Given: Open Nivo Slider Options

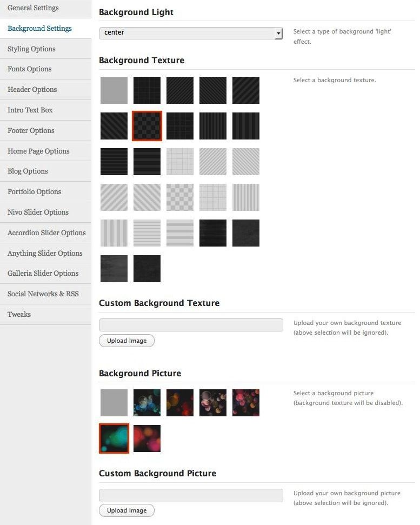Looking at the screenshot, I should click(38, 212).
